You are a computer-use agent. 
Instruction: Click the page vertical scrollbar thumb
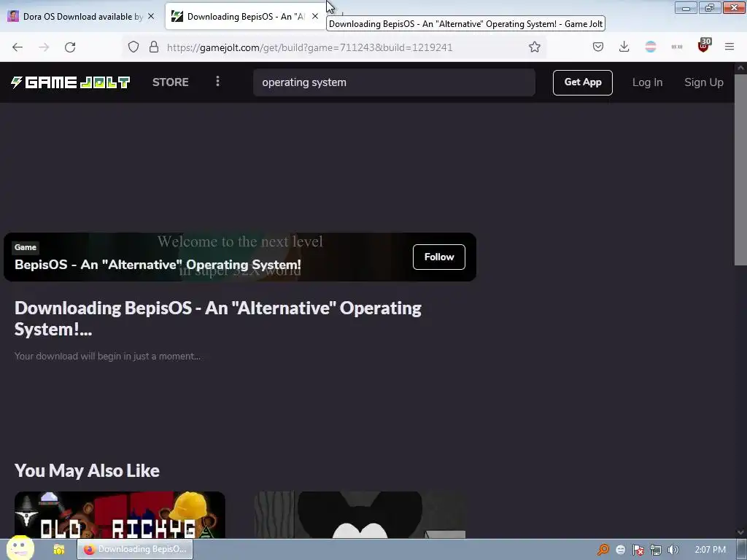click(x=740, y=169)
